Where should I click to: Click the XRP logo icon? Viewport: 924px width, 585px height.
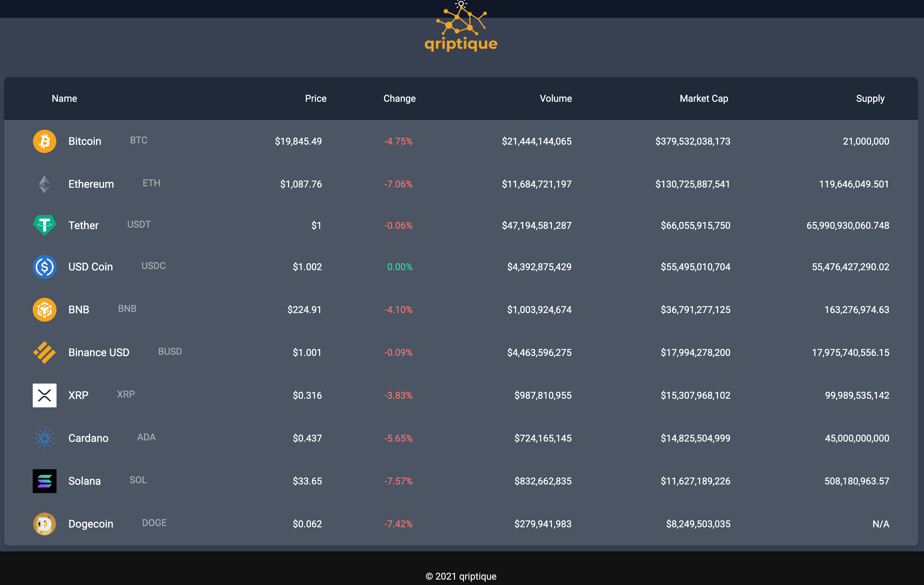tap(45, 395)
